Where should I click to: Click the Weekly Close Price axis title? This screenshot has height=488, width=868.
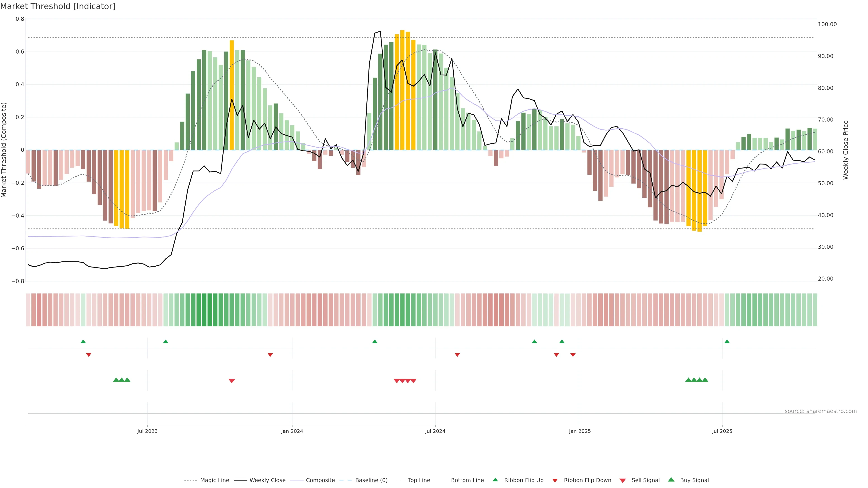point(846,150)
